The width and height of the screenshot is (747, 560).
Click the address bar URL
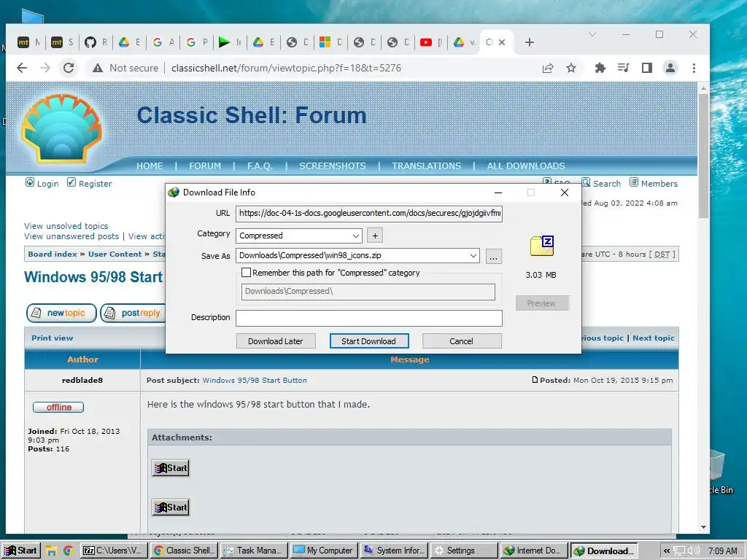click(x=286, y=68)
